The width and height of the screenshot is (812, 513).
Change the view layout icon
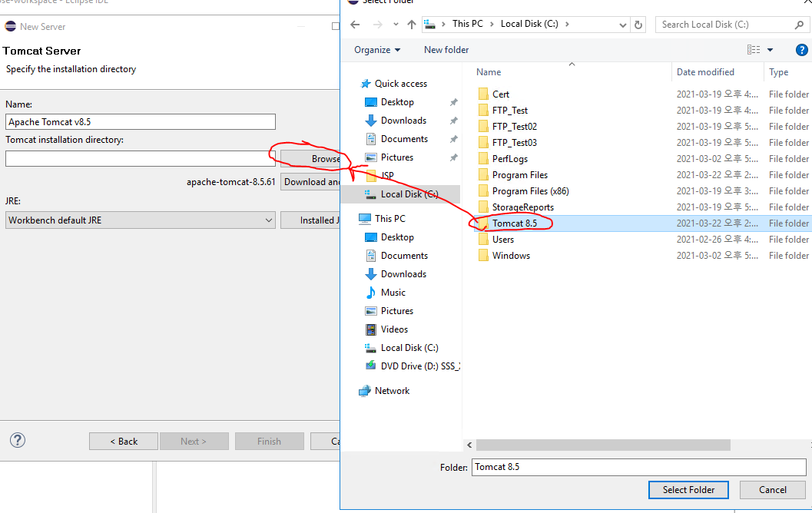(754, 50)
